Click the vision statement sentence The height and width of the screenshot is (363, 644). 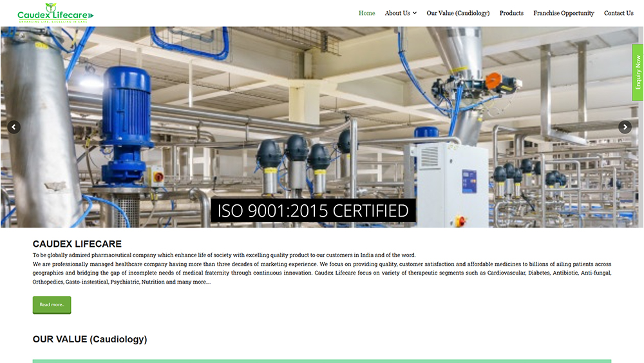coord(224,255)
